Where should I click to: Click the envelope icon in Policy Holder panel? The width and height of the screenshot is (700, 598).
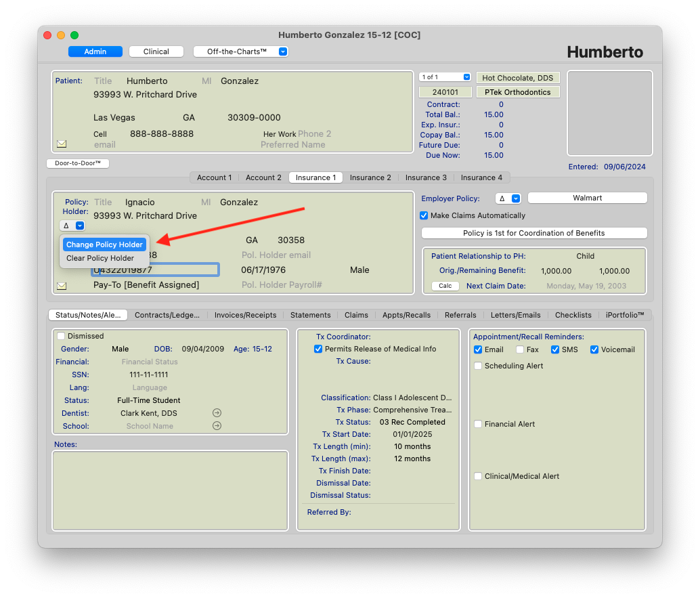(62, 286)
